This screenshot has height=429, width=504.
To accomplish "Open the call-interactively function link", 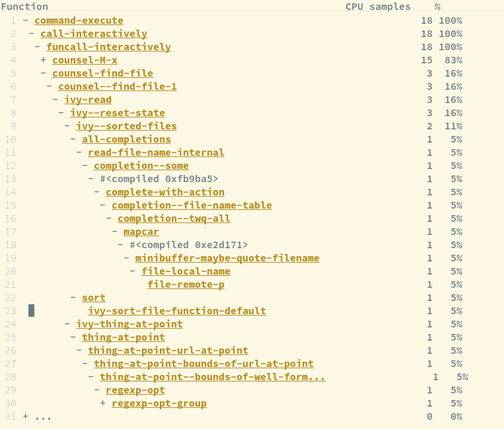I will coord(93,34).
